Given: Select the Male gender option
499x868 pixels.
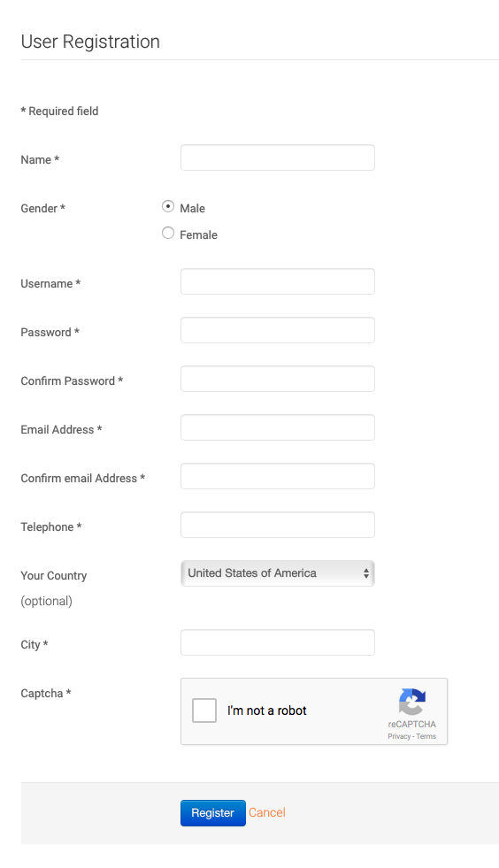Looking at the screenshot, I should 168,206.
